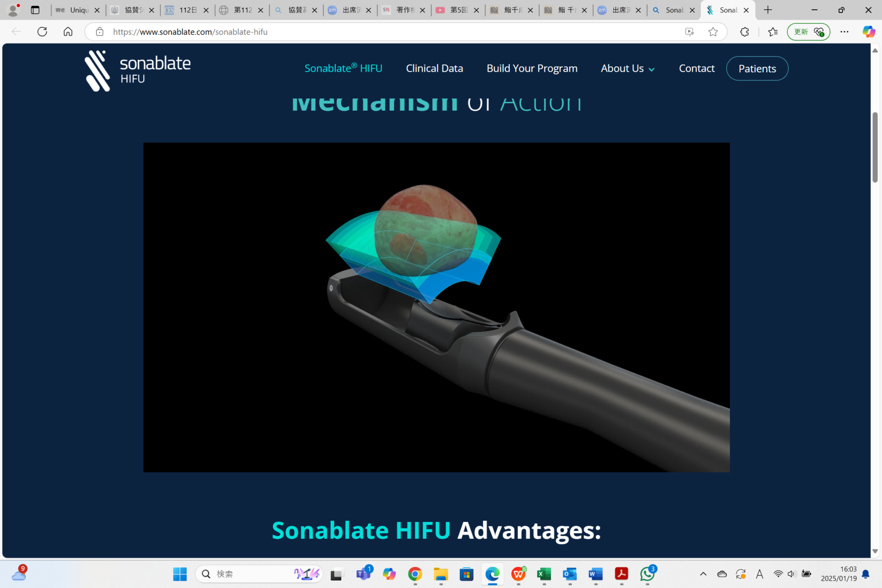Screen dimensions: 882x588
Task: Open WhatsApp from the taskbar
Action: click(648, 574)
